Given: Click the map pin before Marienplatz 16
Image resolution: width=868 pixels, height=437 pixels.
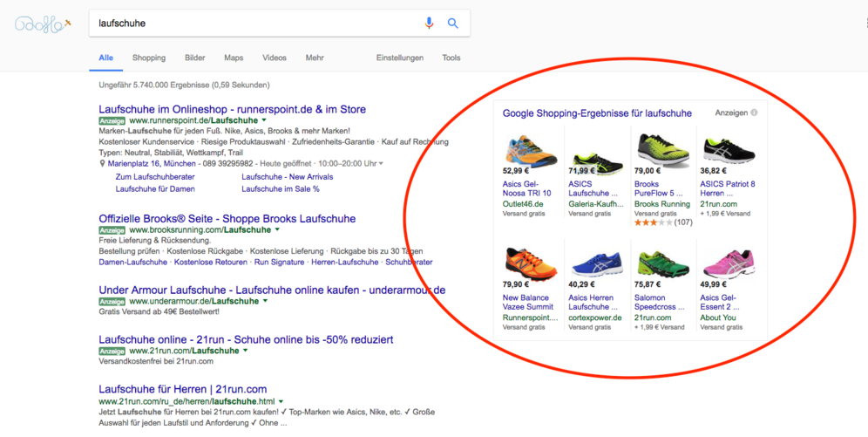Looking at the screenshot, I should pos(103,164).
